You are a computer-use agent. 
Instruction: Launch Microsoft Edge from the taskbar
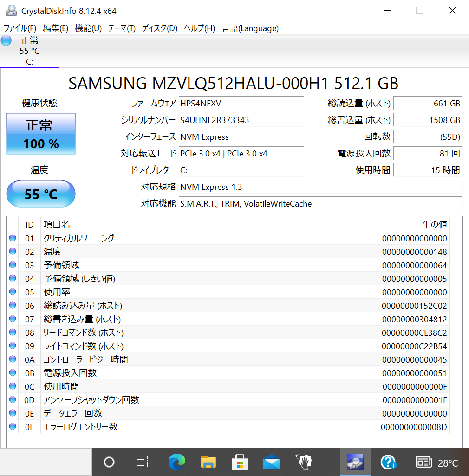coord(177,462)
